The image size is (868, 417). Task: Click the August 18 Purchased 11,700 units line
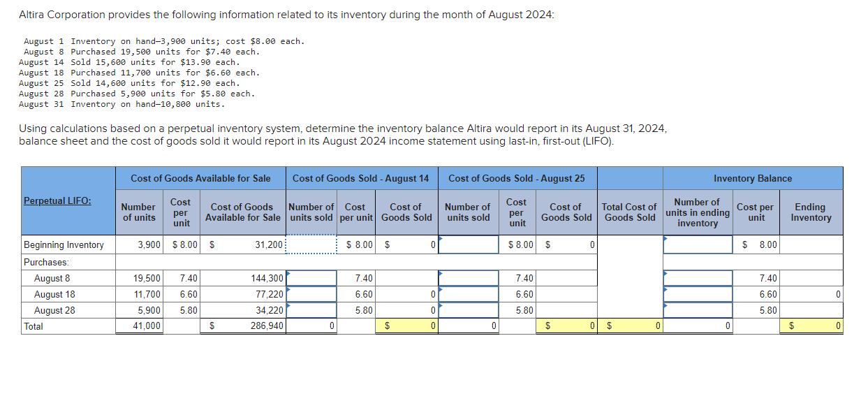click(x=139, y=73)
